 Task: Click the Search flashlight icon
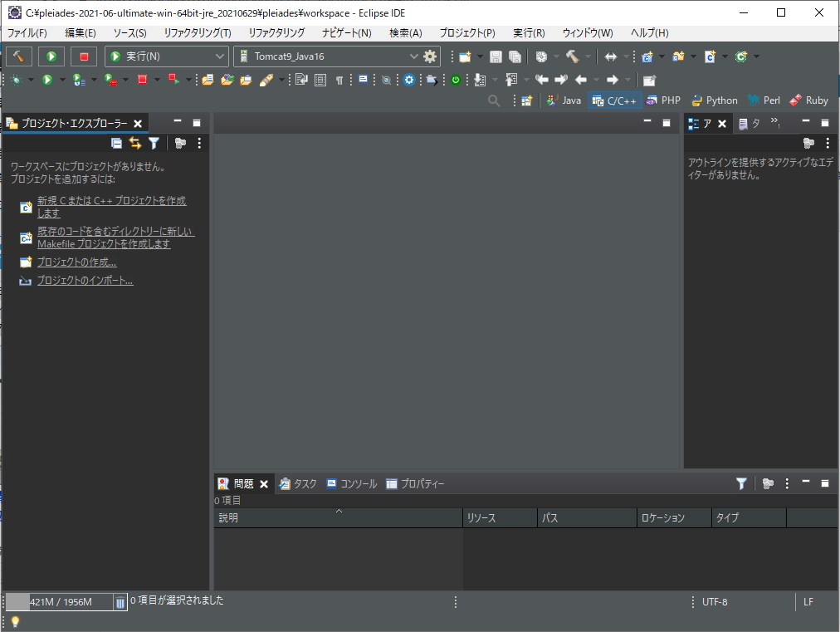pos(266,81)
